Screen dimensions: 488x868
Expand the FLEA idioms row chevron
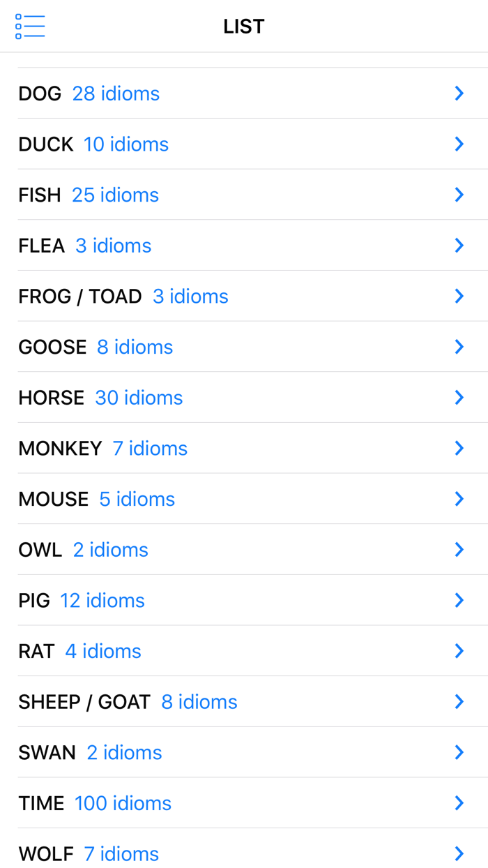(x=459, y=245)
